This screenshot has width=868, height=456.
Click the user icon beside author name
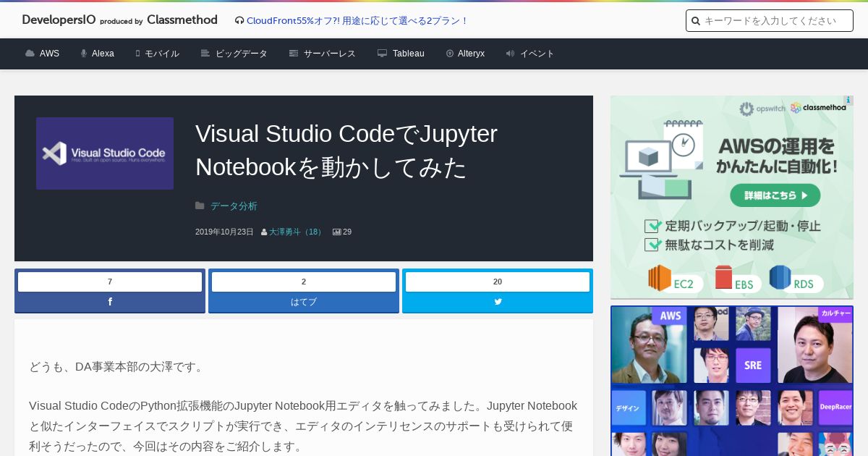pyautogui.click(x=264, y=232)
